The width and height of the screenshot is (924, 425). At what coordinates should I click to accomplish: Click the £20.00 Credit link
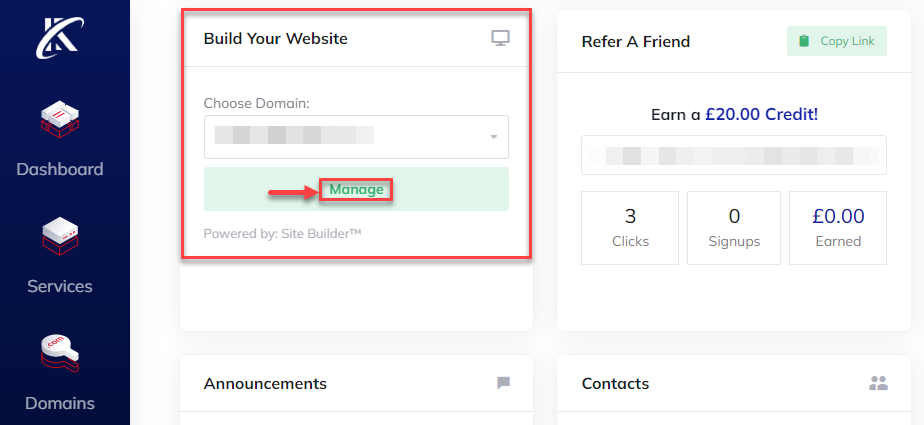pyautogui.click(x=762, y=114)
